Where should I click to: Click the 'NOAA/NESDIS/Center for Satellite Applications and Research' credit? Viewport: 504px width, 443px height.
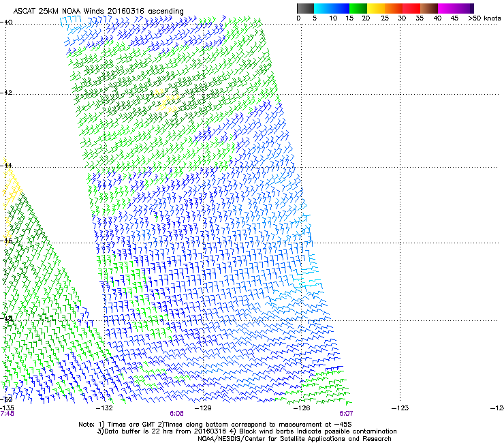[x=294, y=438]
